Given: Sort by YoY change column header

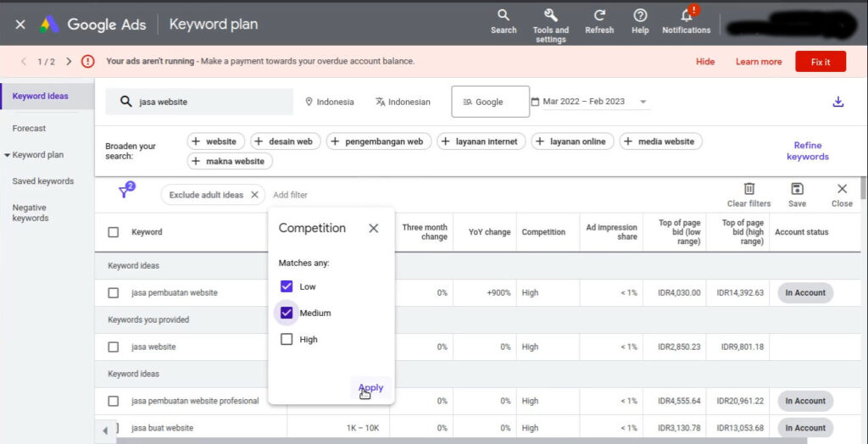Looking at the screenshot, I should [489, 232].
